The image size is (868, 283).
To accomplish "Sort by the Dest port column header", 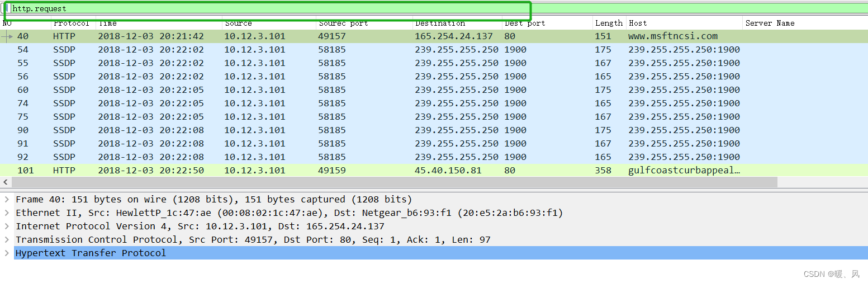I will pyautogui.click(x=547, y=23).
